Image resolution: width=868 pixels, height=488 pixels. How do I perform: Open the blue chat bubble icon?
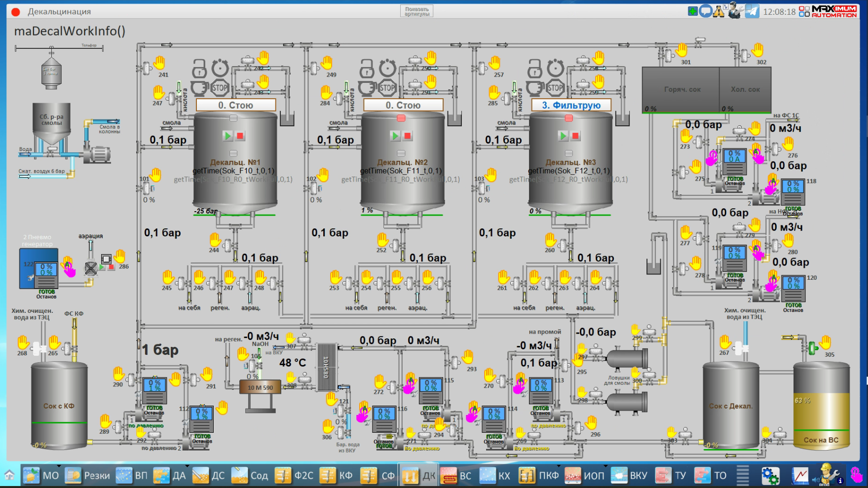tap(706, 11)
